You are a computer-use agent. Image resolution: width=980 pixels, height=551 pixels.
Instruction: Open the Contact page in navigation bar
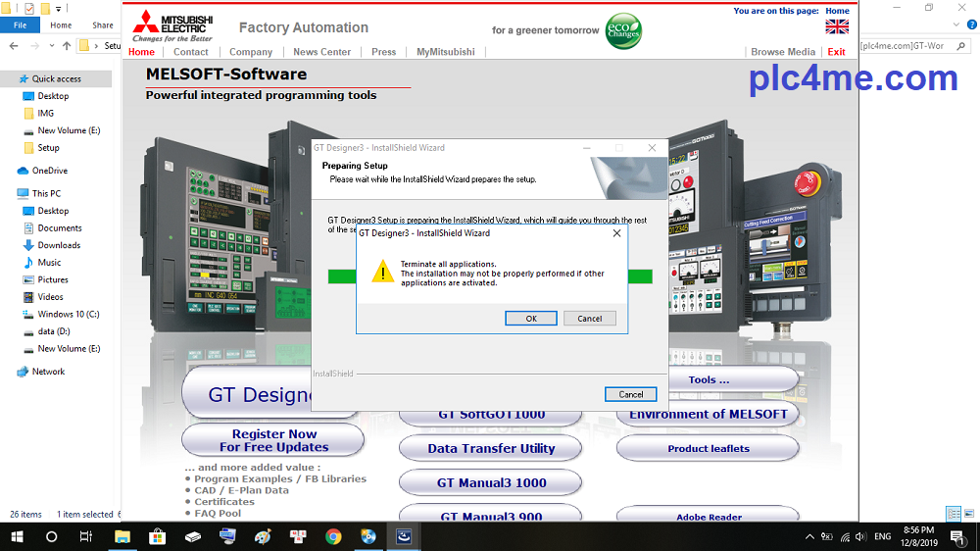[x=191, y=52]
